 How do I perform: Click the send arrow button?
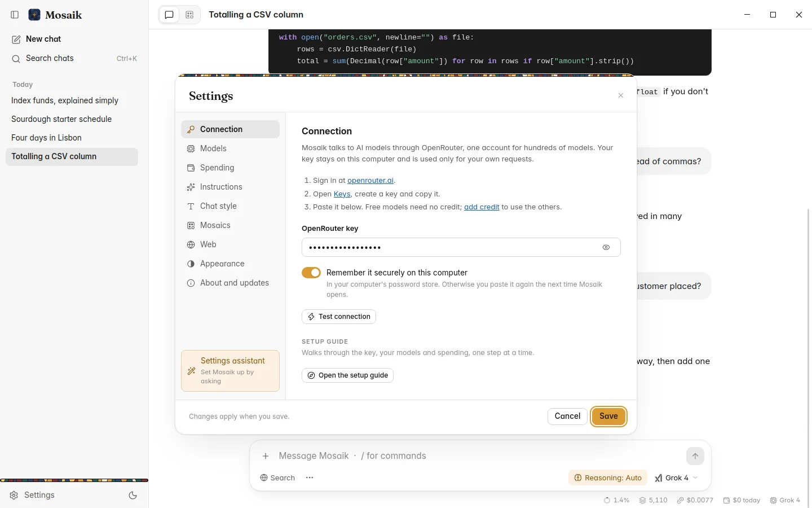coord(695,456)
